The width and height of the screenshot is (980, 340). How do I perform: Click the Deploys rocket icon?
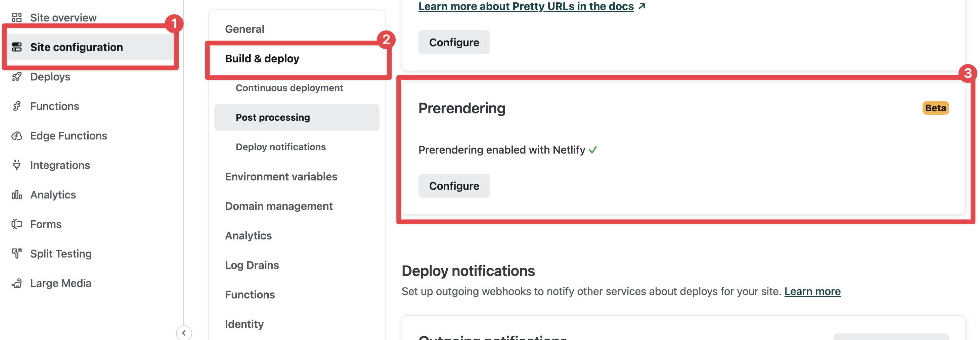(17, 77)
